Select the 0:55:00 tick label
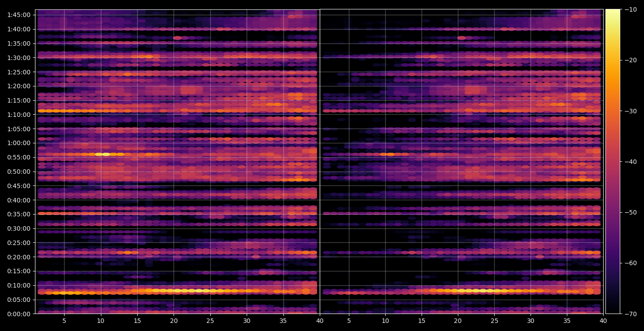Image resolution: width=644 pixels, height=331 pixels. click(19, 157)
